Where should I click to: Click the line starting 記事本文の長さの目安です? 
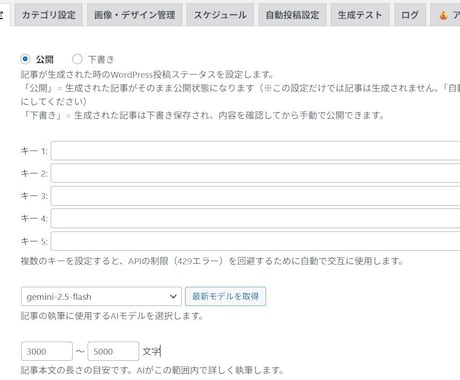point(152,370)
